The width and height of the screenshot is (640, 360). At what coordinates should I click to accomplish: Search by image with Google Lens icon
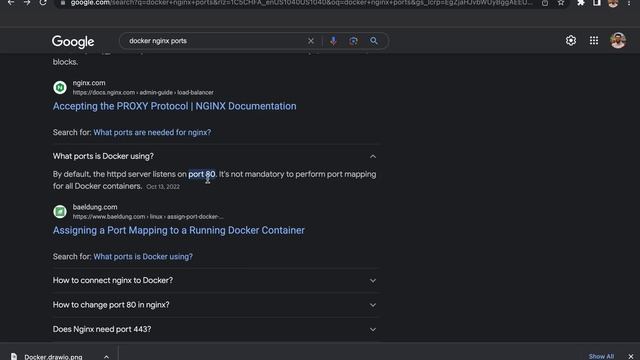pyautogui.click(x=353, y=41)
